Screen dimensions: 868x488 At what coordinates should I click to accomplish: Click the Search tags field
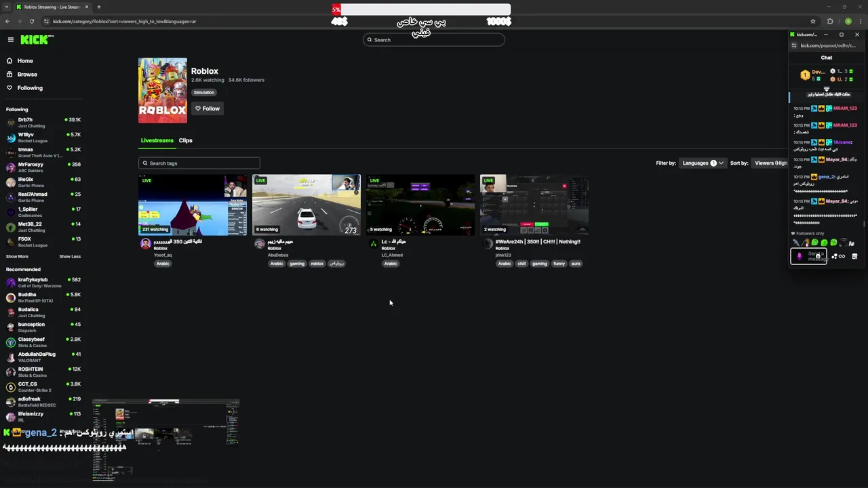199,163
